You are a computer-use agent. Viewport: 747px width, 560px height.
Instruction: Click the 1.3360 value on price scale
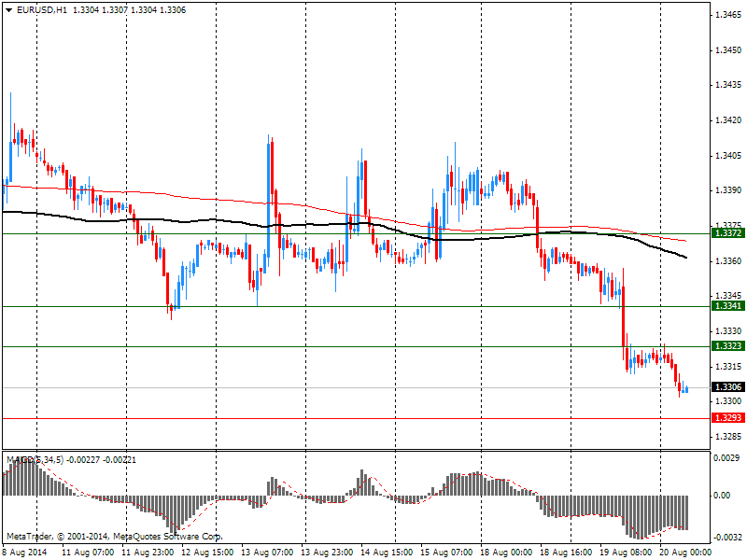(728, 261)
